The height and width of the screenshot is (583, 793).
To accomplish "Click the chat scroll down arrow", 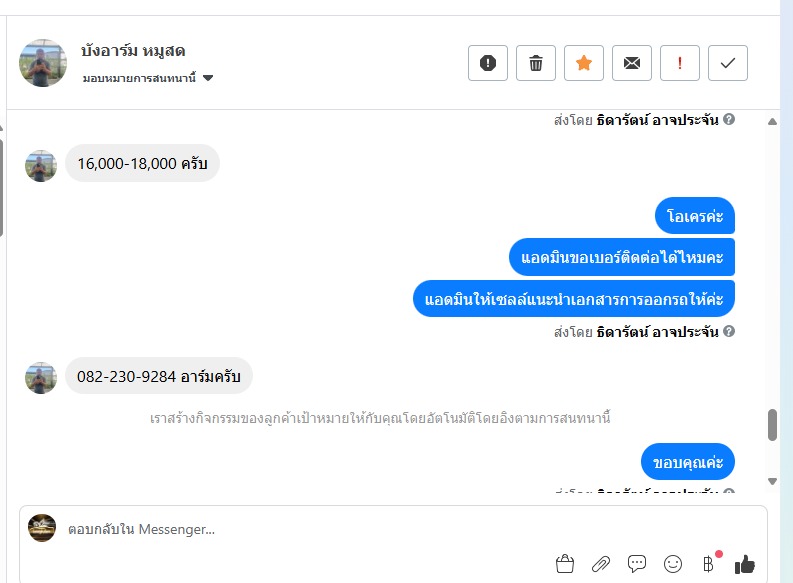I will click(x=772, y=481).
